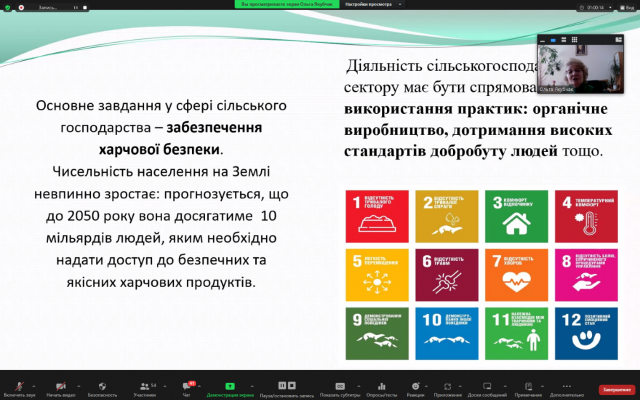The width and height of the screenshot is (640, 400).
Task: Click the pink hand tile number 8
Action: tap(586, 275)
